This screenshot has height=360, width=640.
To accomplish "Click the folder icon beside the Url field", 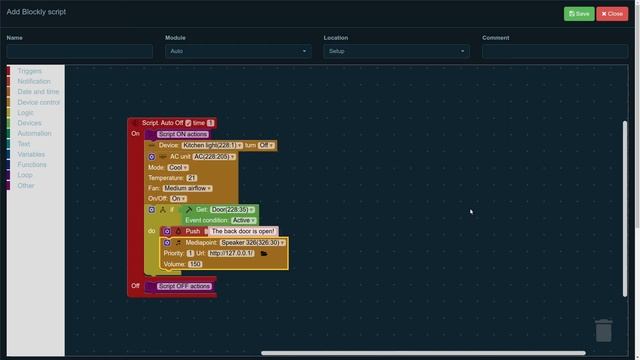I will pyautogui.click(x=264, y=253).
